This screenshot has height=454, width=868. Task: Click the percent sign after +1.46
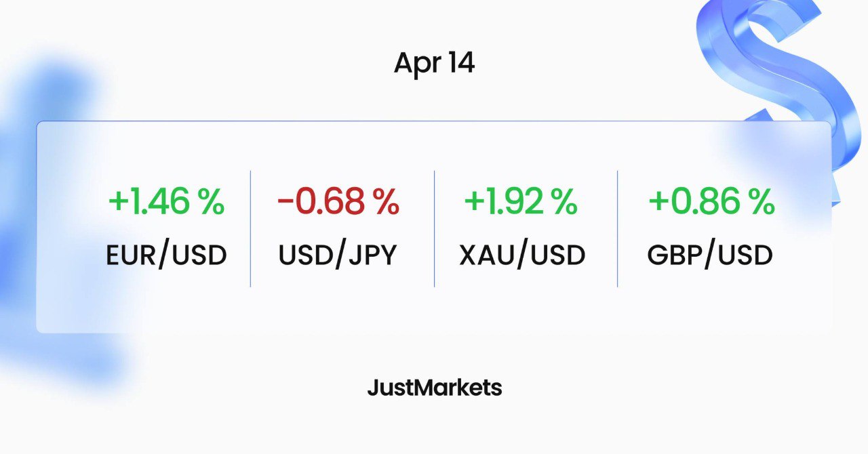[211, 202]
